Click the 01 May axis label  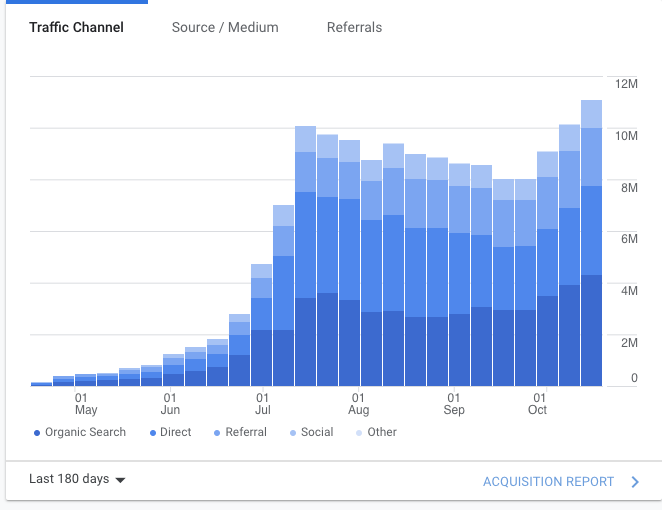click(86, 404)
